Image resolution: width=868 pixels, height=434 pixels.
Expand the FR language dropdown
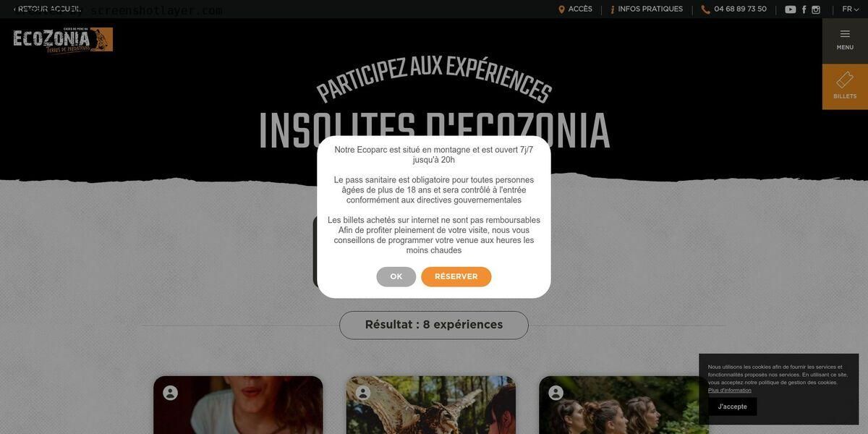click(851, 9)
